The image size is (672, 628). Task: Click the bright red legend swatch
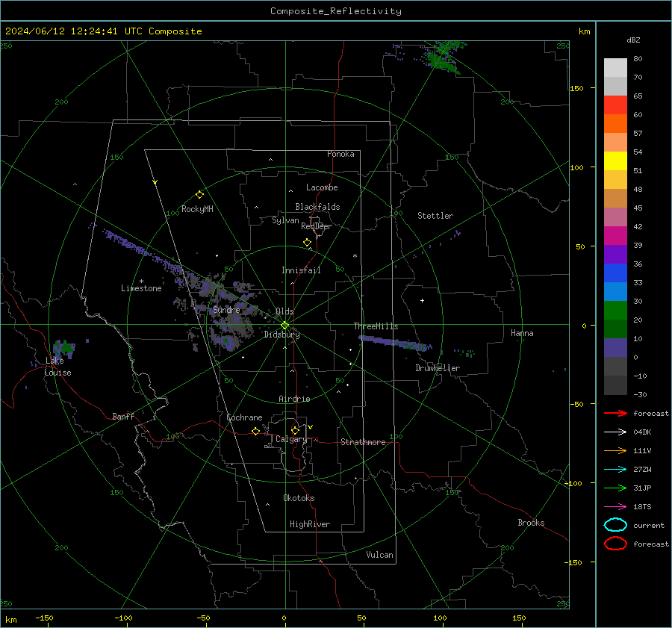click(x=615, y=105)
